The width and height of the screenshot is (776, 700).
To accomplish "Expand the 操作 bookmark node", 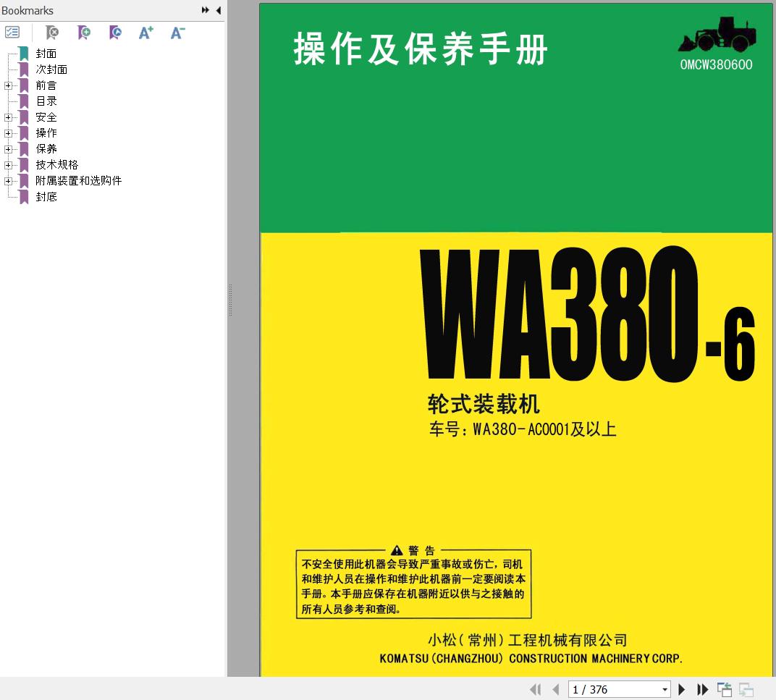I will click(x=8, y=133).
